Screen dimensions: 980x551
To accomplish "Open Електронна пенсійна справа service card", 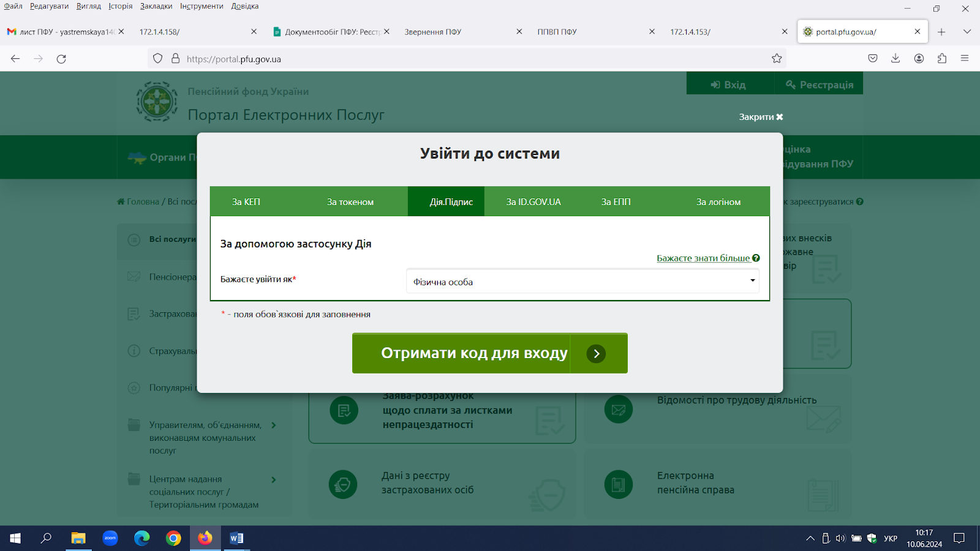I will point(717,484).
